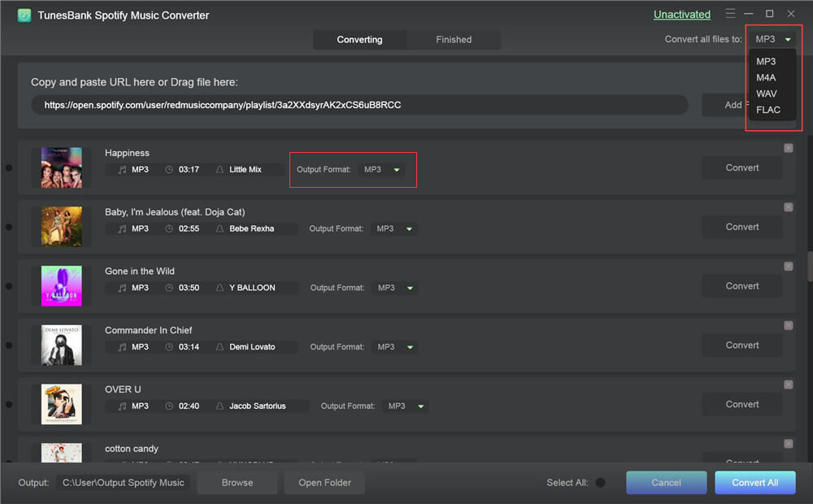Toggle the Select All radio button
This screenshot has width=813, height=504.
point(600,483)
